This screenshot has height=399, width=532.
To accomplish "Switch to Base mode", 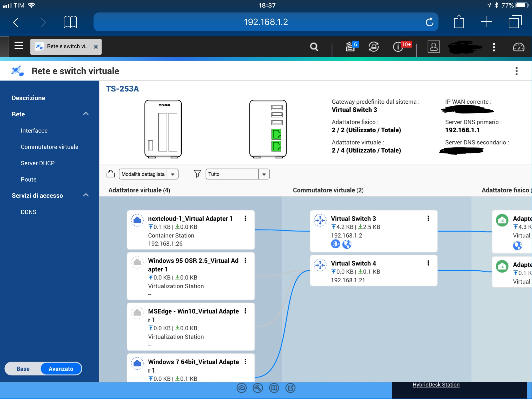I will 23,369.
